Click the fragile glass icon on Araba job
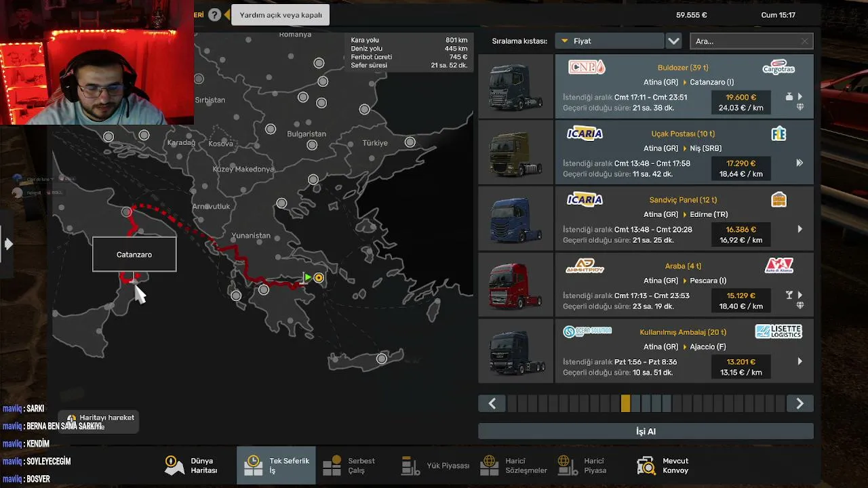Screen dimensions: 868x488 tap(789, 295)
